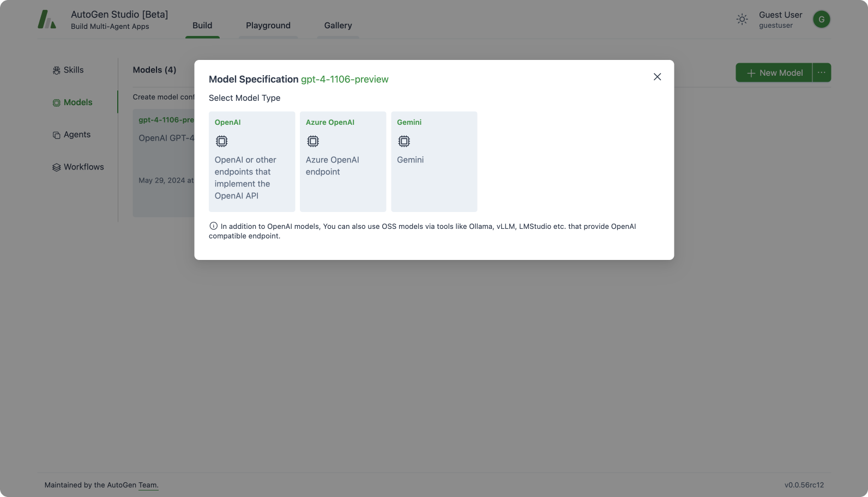Click the Gemini description under chip icon
The height and width of the screenshot is (497, 868).
coord(410,160)
